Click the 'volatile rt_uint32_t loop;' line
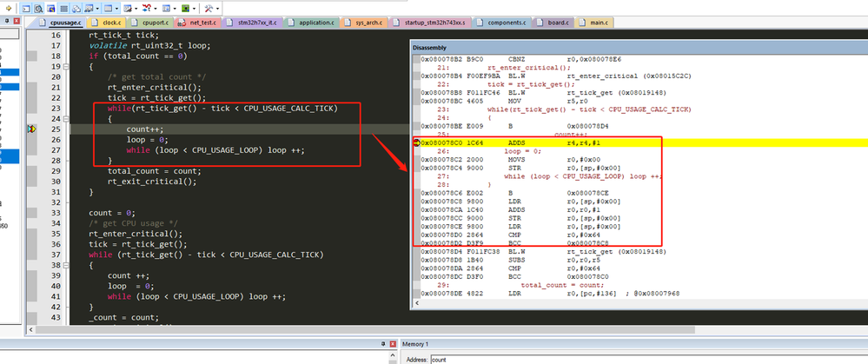The height and width of the screenshot is (364, 868). tap(149, 45)
